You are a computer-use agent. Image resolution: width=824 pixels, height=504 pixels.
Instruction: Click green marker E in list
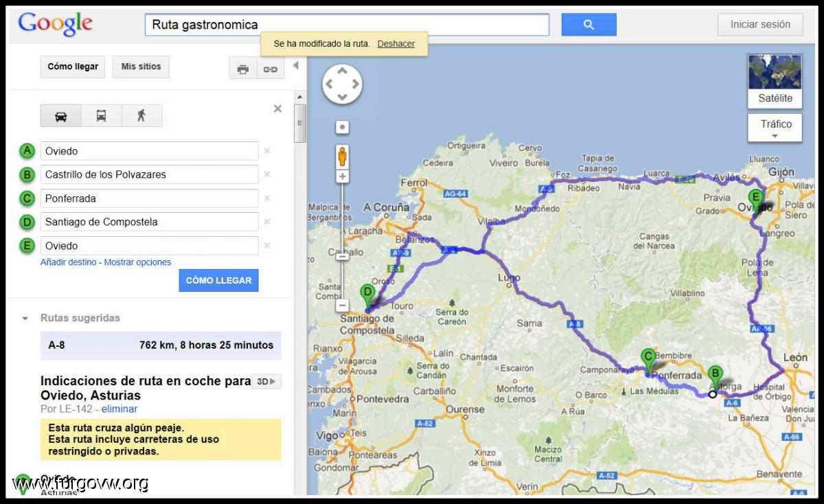[x=27, y=246]
